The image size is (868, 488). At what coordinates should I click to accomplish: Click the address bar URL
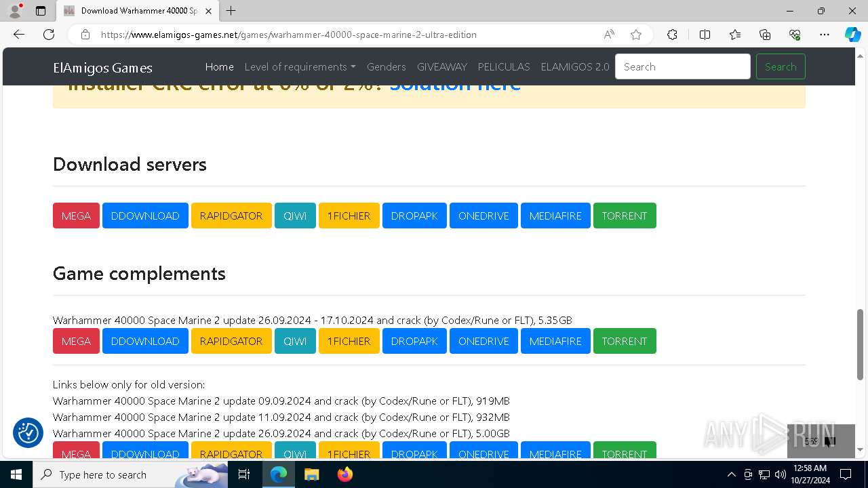click(x=289, y=35)
